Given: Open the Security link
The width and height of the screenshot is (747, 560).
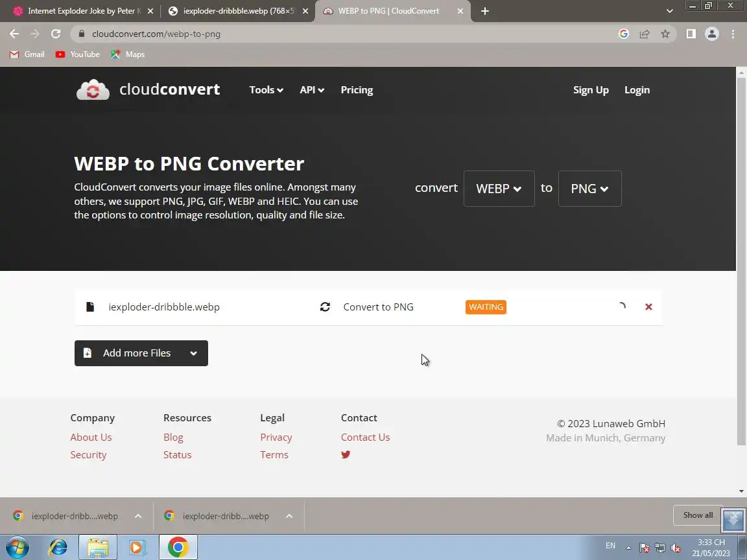Looking at the screenshot, I should coord(88,455).
